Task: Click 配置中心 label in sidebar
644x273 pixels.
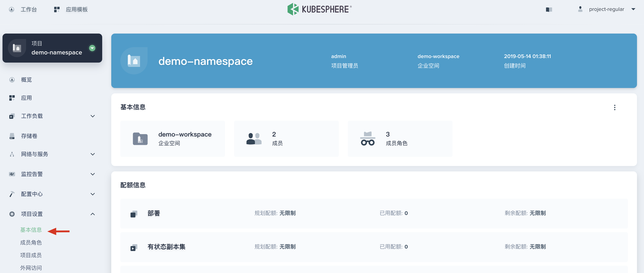Action: pyautogui.click(x=32, y=194)
